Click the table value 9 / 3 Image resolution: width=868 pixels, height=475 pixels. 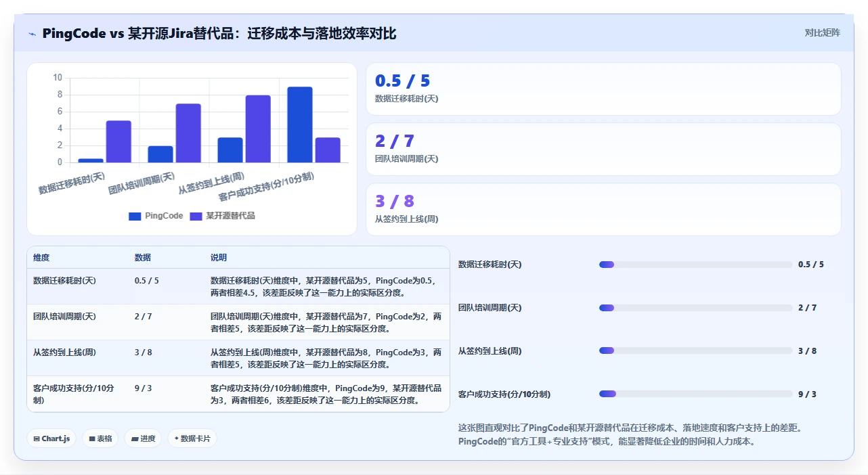(x=144, y=388)
